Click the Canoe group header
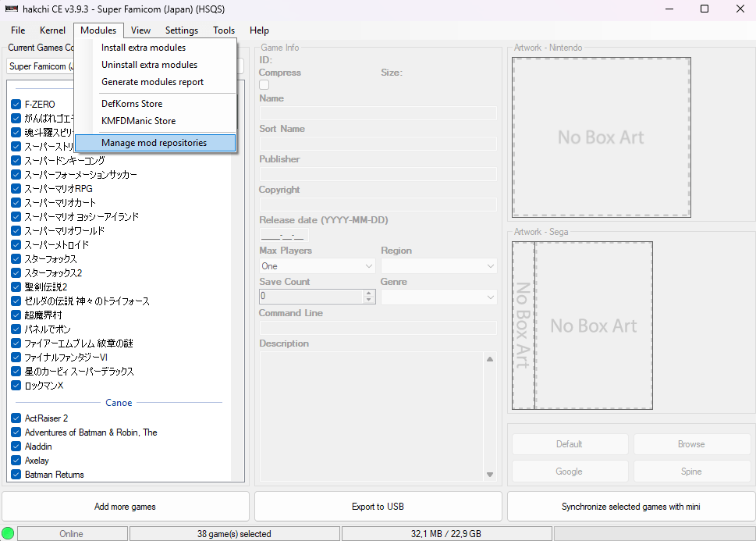756x541 pixels. (119, 403)
